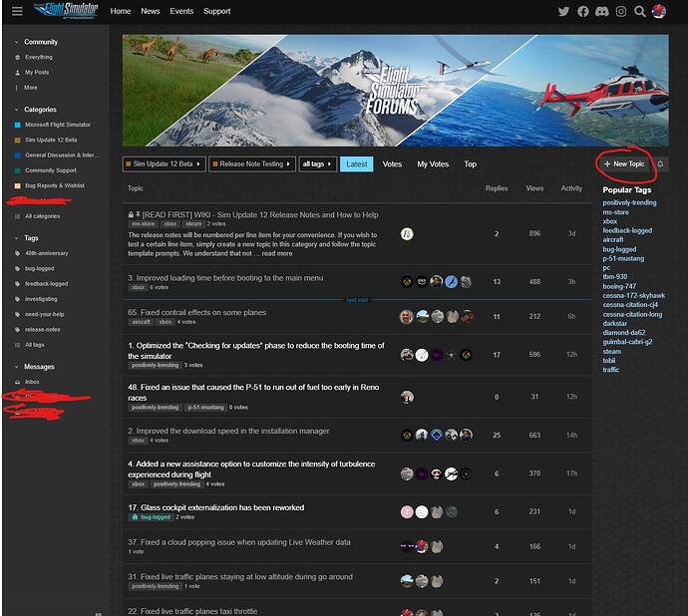Click poster avatar on READ FIRST WIKI topic
The image size is (688, 616).
coord(407,234)
